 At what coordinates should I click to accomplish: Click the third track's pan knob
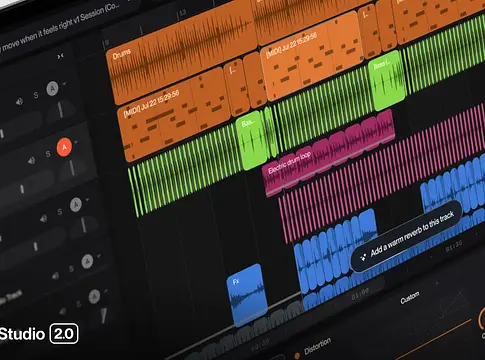pos(84,225)
